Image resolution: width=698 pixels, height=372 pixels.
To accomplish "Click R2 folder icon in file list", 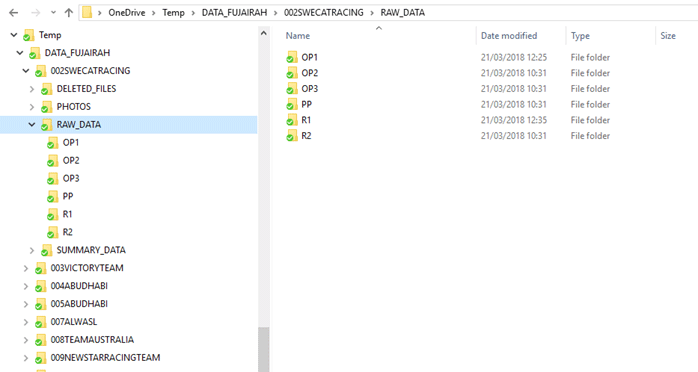I will pyautogui.click(x=292, y=136).
